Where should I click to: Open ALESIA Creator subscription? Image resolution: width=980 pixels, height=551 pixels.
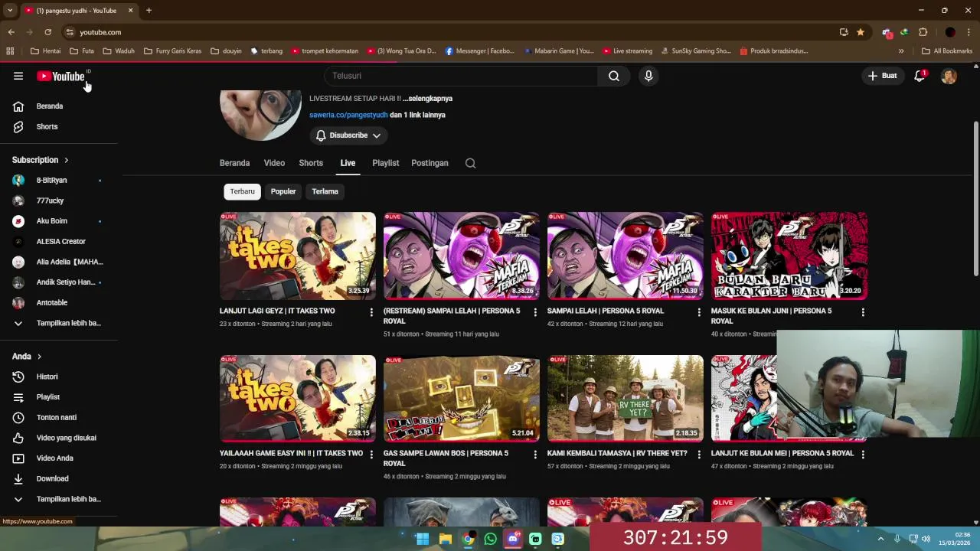pos(60,242)
